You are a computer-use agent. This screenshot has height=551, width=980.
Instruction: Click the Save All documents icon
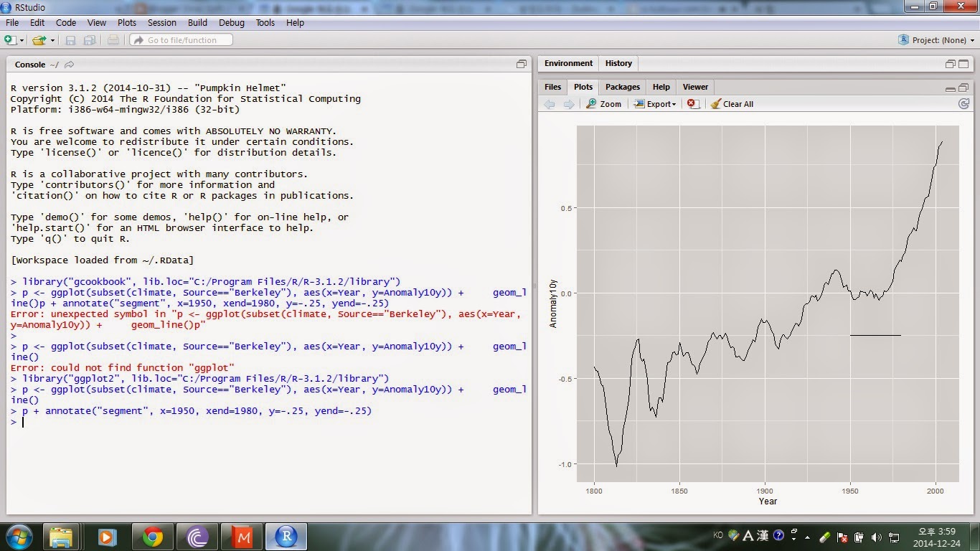pos(90,40)
